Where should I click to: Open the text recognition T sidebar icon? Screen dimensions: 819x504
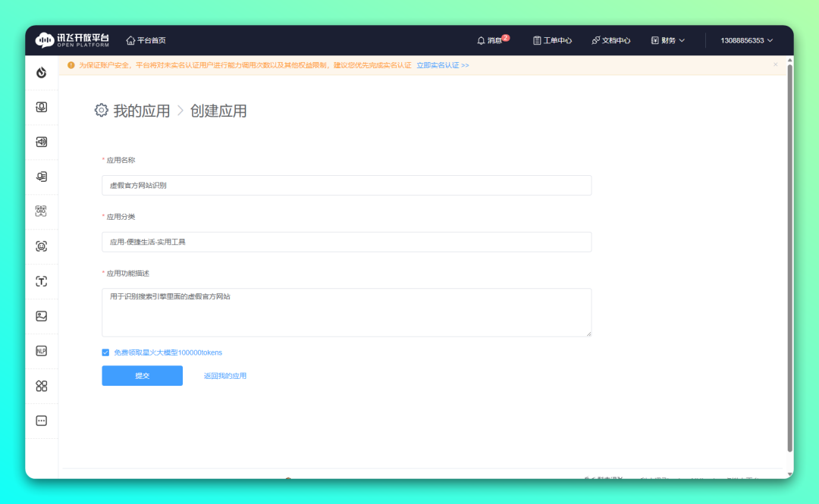[41, 281]
